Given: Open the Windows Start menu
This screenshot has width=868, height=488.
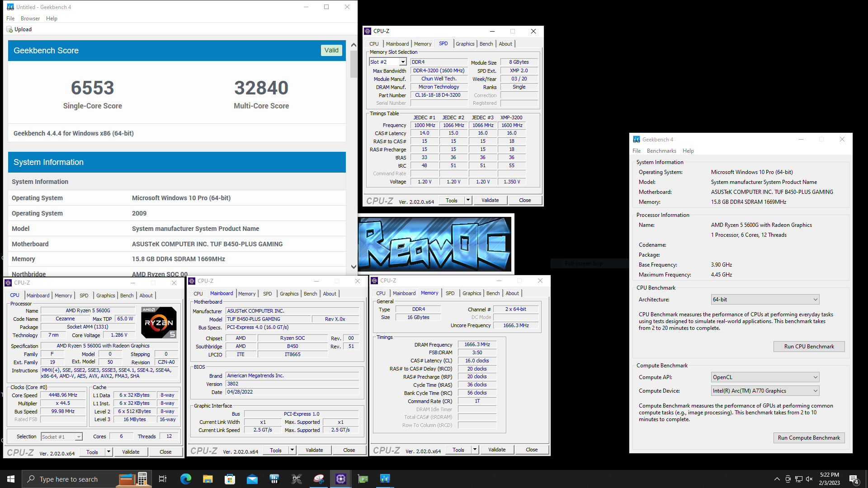Looking at the screenshot, I should 11,479.
